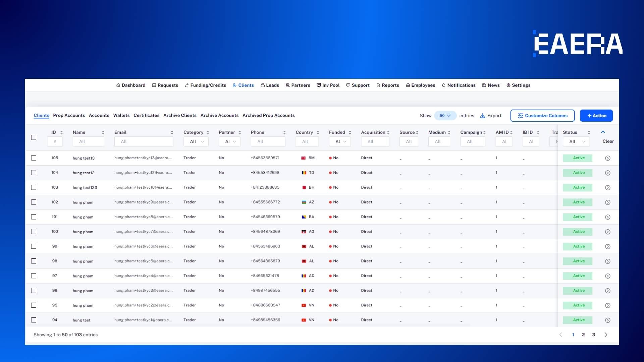Open row action icon for client 101
Viewport: 644px width, 362px height.
(x=607, y=217)
